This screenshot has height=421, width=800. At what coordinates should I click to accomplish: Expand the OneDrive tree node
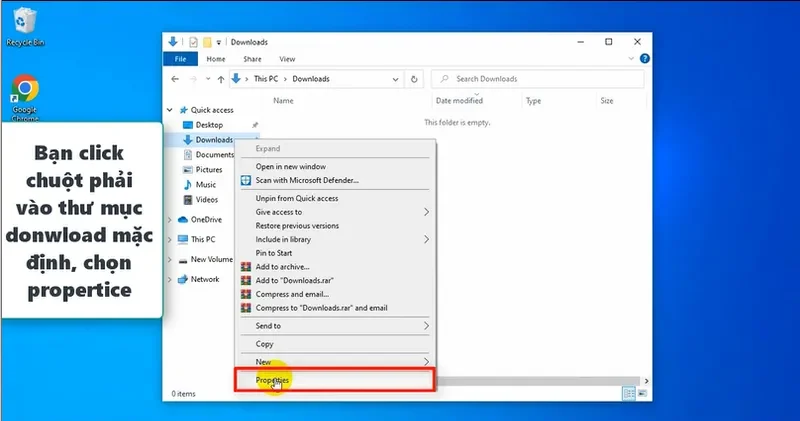pyautogui.click(x=169, y=219)
